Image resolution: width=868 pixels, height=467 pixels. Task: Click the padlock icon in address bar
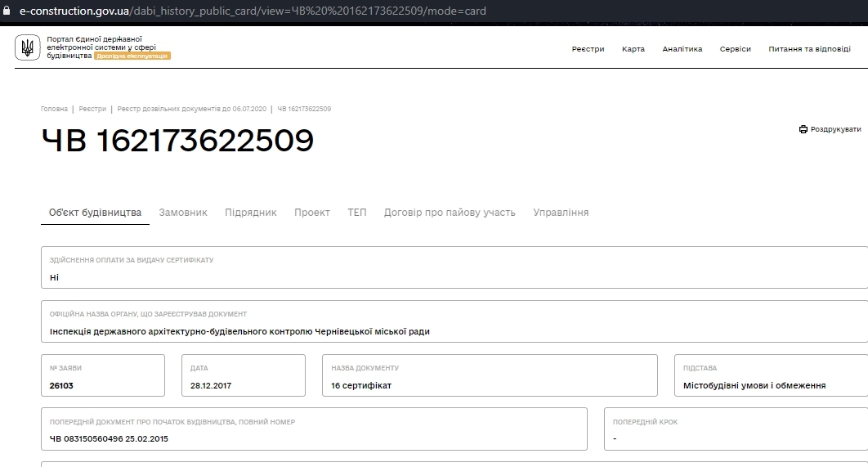(7, 11)
